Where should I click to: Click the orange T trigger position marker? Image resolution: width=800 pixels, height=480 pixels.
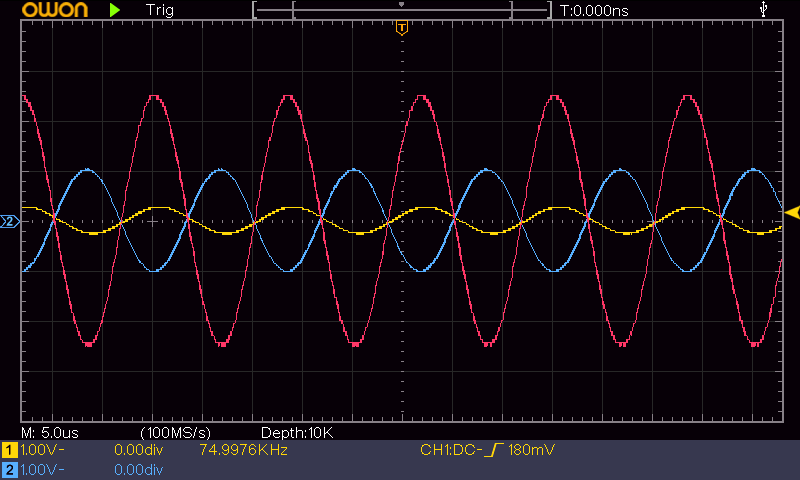pos(402,27)
